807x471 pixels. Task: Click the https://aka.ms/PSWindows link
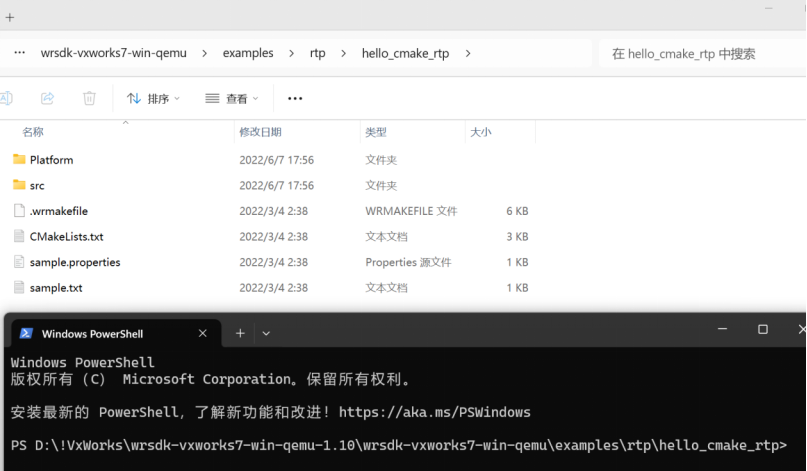click(434, 412)
